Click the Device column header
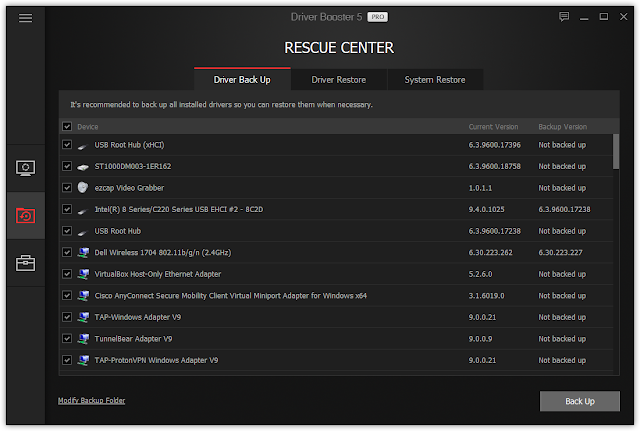 88,127
